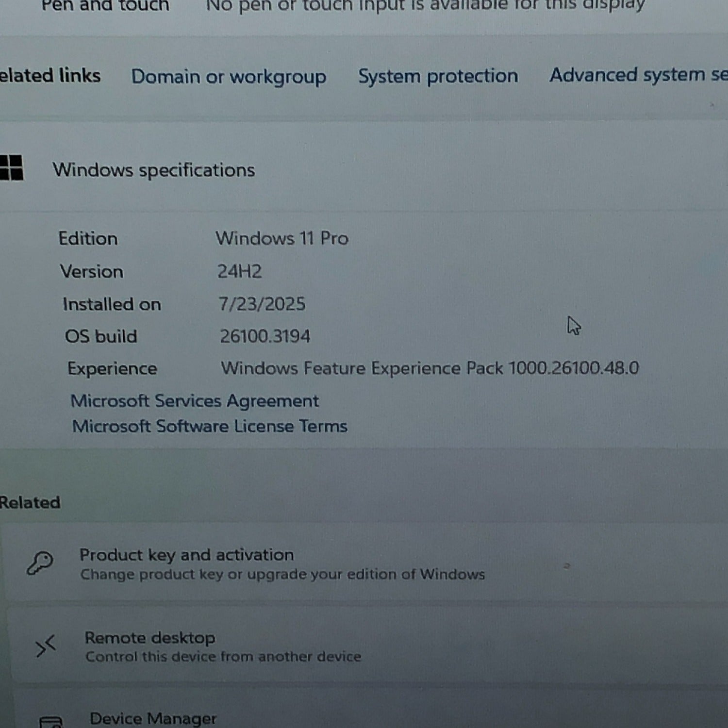Click the Windows Feature Experience Pack text
Screen dimensions: 728x728
(430, 368)
